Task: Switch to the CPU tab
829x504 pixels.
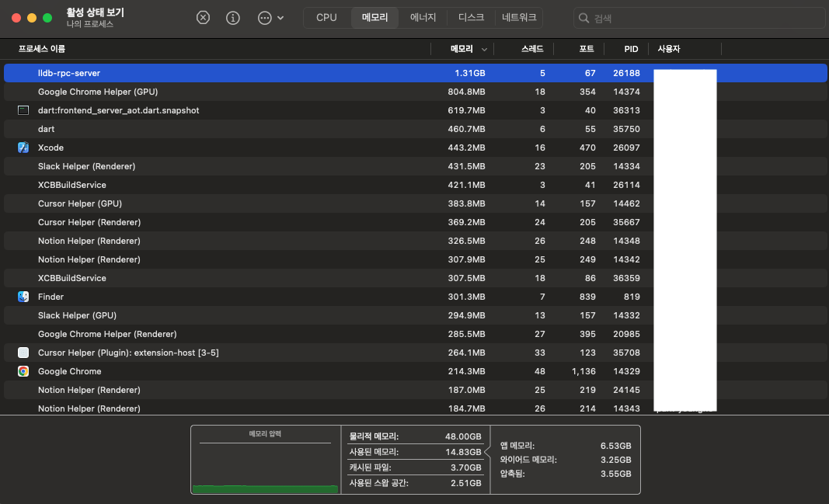Action: coord(326,17)
